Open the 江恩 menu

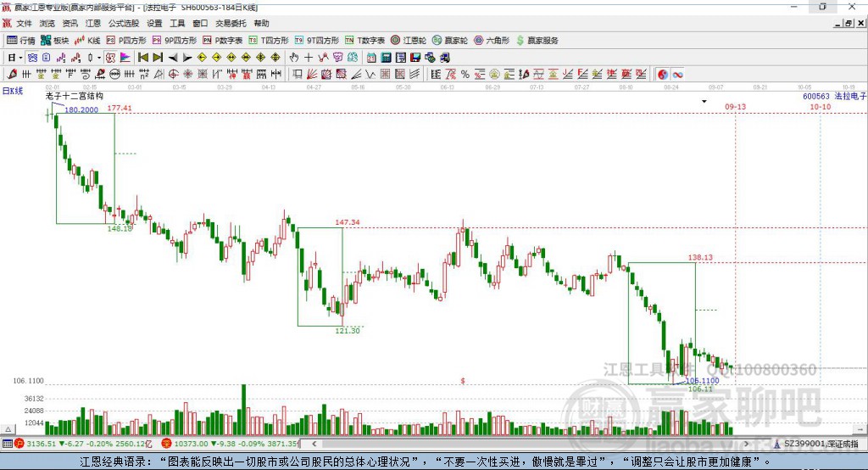[x=93, y=23]
